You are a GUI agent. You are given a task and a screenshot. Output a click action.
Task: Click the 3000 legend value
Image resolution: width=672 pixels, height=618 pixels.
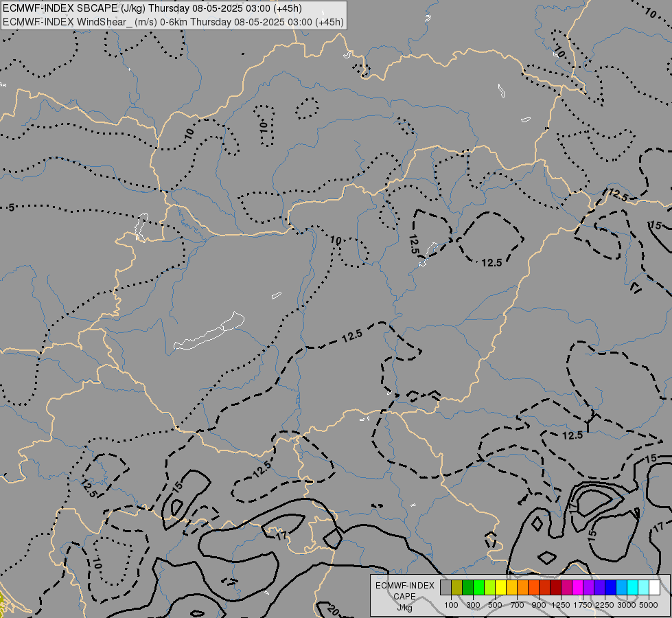[x=627, y=605]
